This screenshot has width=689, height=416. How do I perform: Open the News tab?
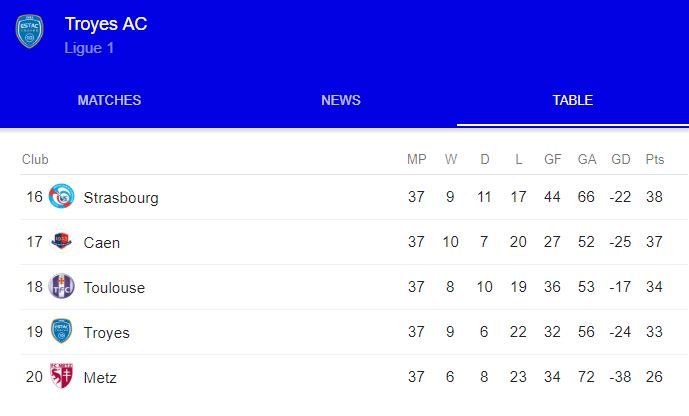341,100
